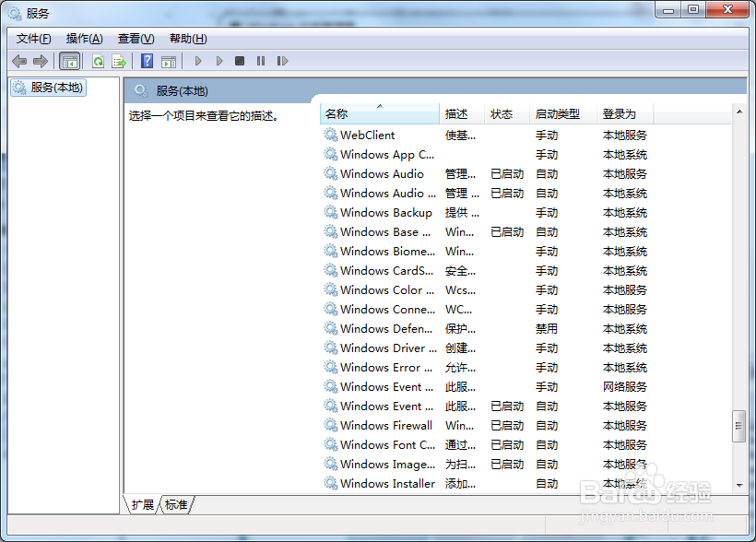Click the Pause service icon
Screen dimensions: 756x542
coord(261,61)
